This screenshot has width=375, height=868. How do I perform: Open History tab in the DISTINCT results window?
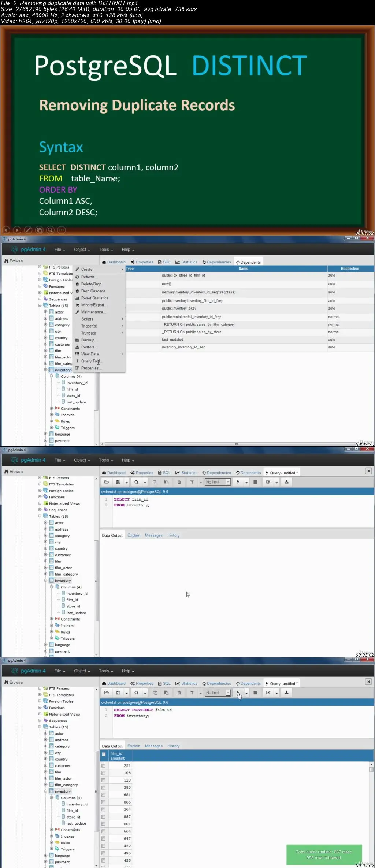click(x=174, y=746)
